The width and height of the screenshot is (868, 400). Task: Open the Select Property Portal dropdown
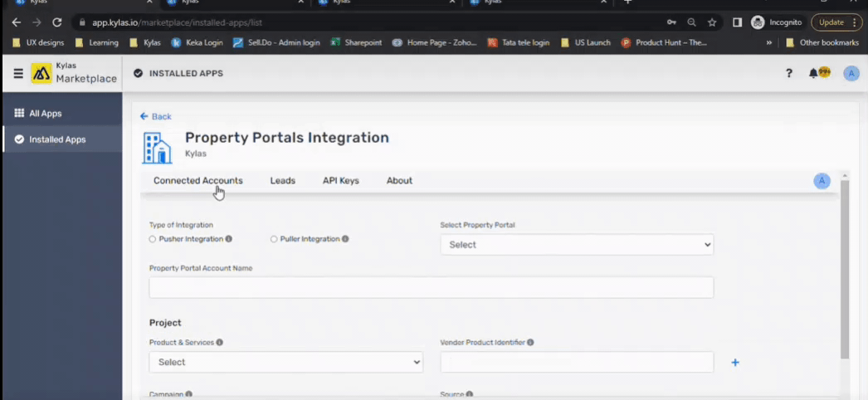[577, 245]
